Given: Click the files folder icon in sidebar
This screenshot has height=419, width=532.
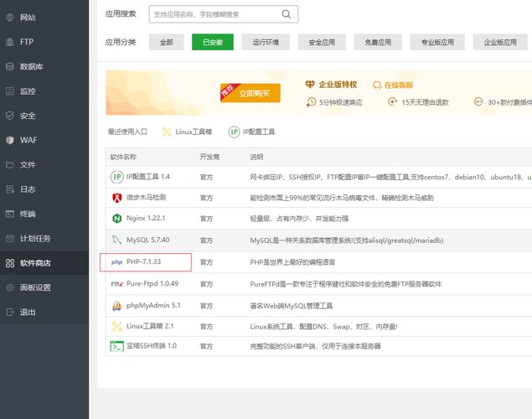Looking at the screenshot, I should click(x=10, y=165).
